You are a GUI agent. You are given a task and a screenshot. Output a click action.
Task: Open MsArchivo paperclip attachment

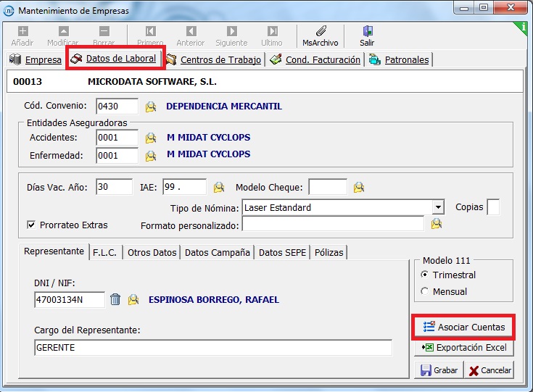[321, 31]
